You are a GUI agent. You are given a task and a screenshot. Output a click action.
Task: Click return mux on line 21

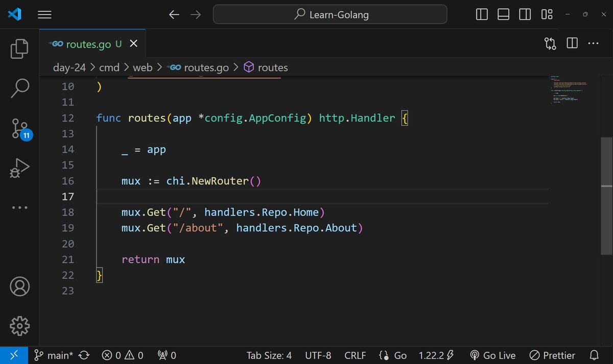click(x=153, y=259)
